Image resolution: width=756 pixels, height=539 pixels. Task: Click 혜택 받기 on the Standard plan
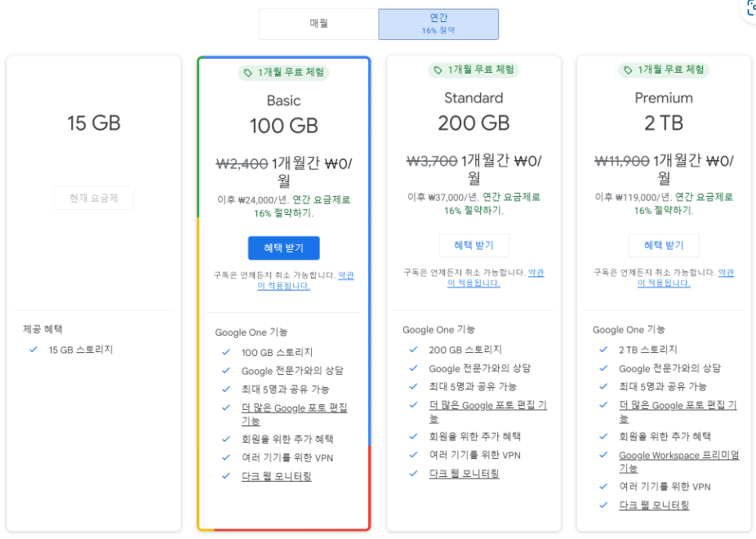click(x=474, y=245)
